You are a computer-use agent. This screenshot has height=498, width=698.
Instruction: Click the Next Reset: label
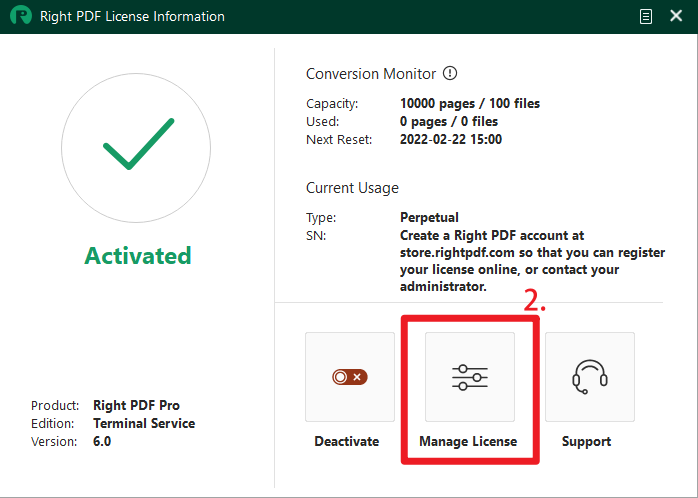pos(339,139)
